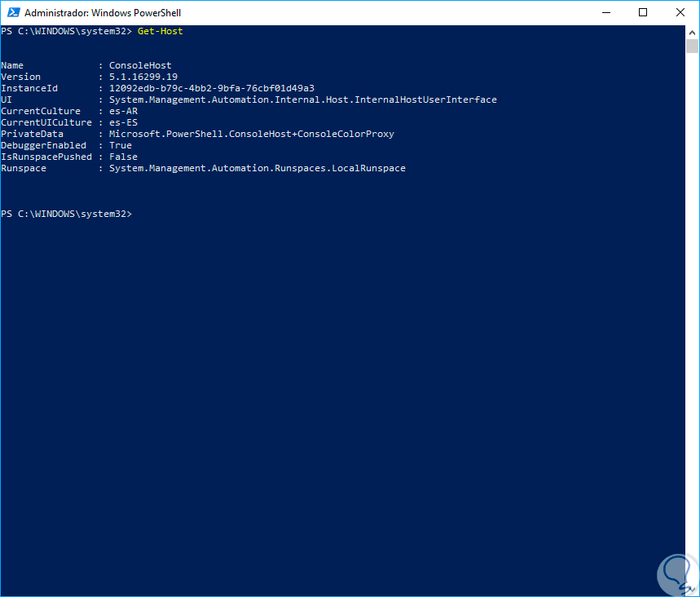Click the IsRunspacePushed False value

point(123,157)
